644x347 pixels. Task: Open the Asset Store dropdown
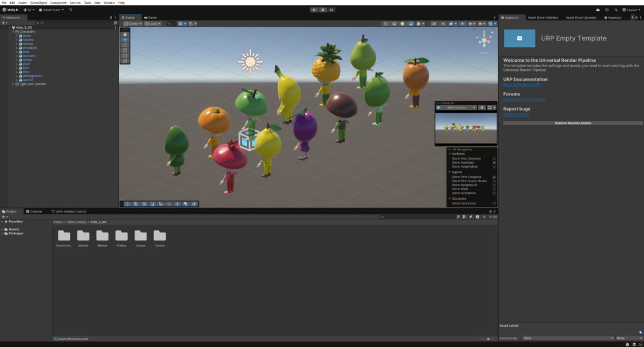pyautogui.click(x=52, y=10)
